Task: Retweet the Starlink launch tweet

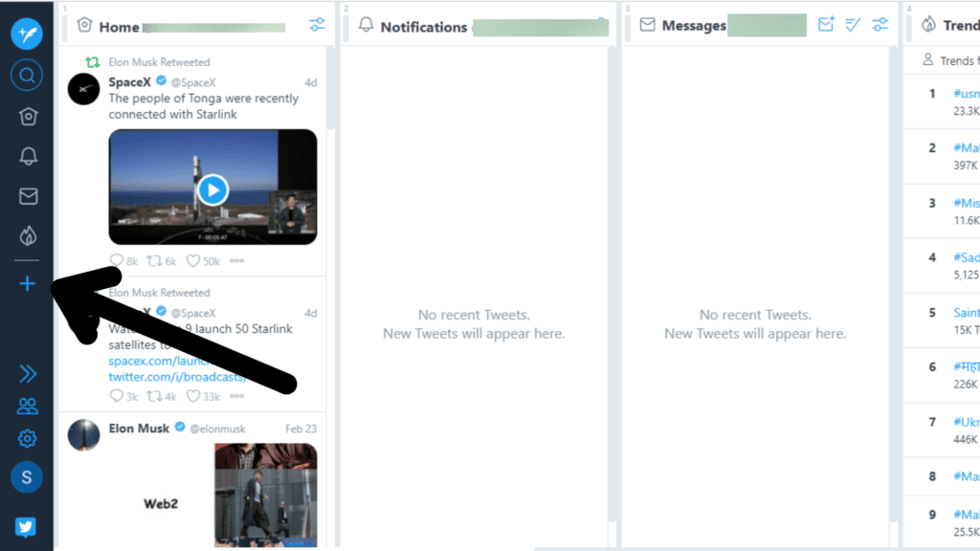Action: point(154,396)
